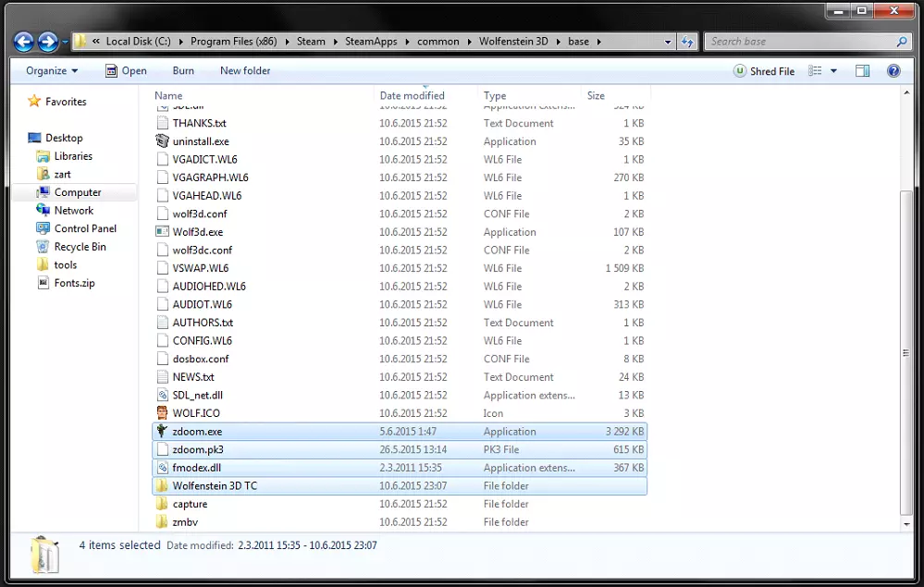Click the scrollbar up arrow
The width and height of the screenshot is (924, 587).
(906, 93)
